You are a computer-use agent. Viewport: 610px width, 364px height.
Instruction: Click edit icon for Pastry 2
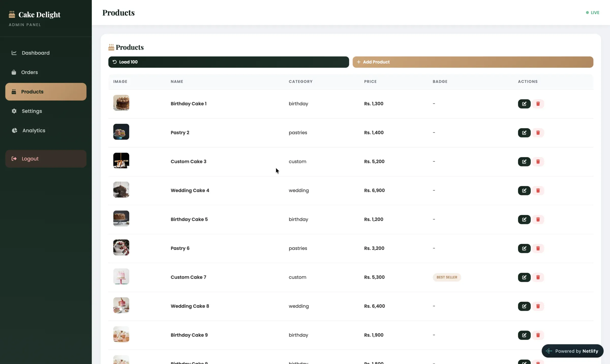(524, 133)
